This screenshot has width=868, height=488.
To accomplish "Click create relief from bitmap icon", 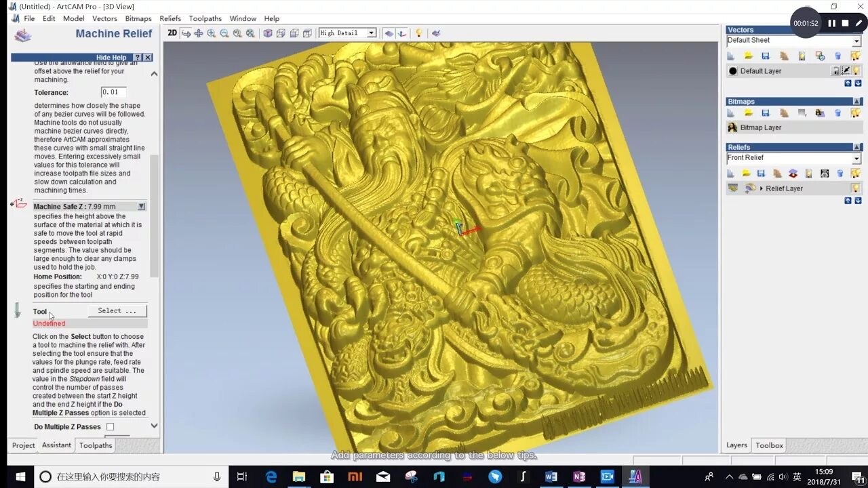I will point(825,174).
